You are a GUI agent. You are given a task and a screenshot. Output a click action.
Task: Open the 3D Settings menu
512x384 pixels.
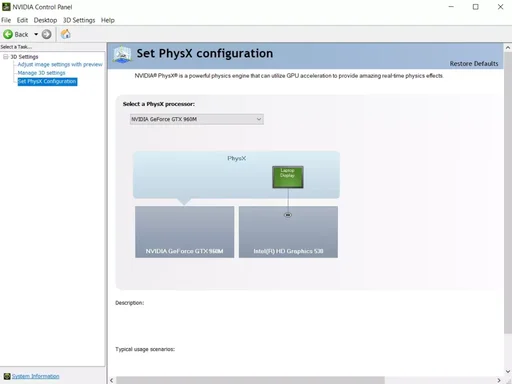coord(79,20)
